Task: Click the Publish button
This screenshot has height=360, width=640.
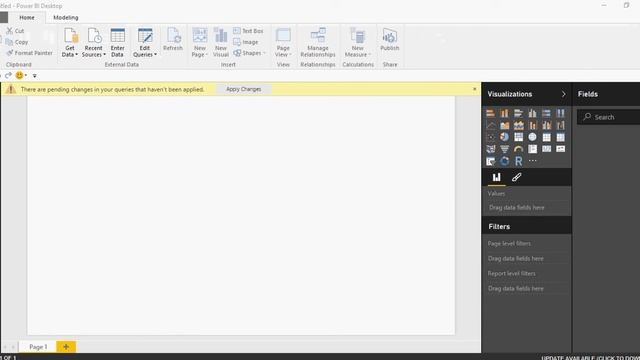Action: click(390, 40)
